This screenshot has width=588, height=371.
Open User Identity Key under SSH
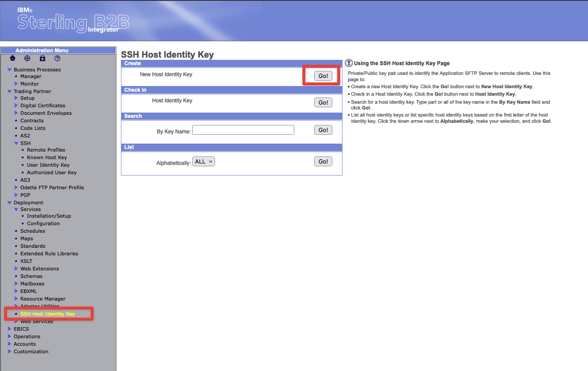pos(48,165)
